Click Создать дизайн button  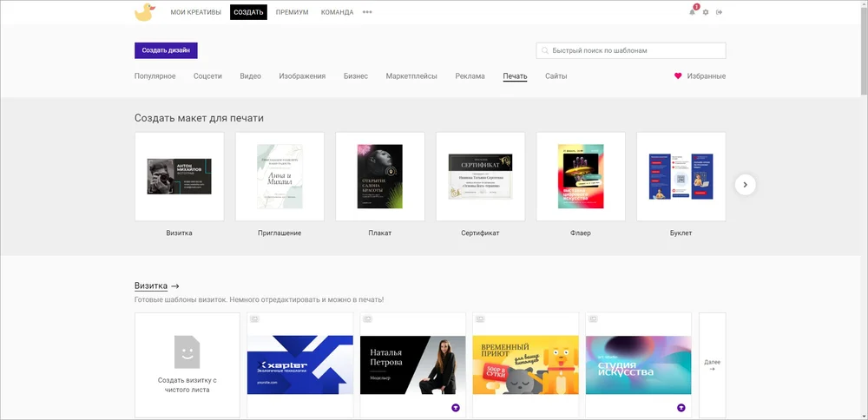pos(166,50)
